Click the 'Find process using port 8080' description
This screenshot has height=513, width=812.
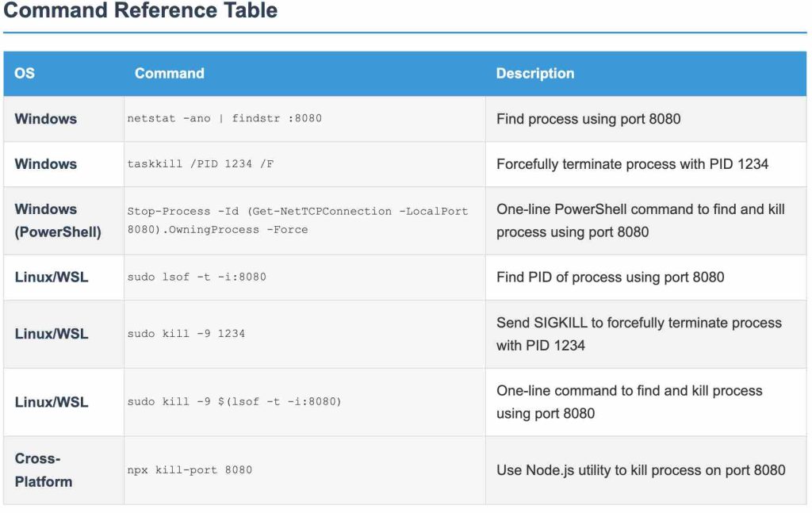[588, 119]
